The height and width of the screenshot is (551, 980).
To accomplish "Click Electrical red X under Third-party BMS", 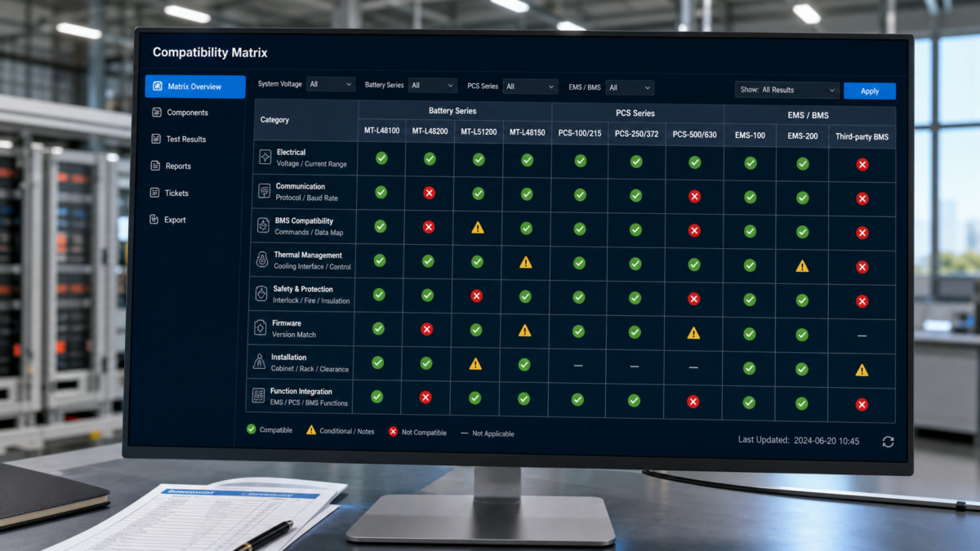I will pyautogui.click(x=862, y=165).
